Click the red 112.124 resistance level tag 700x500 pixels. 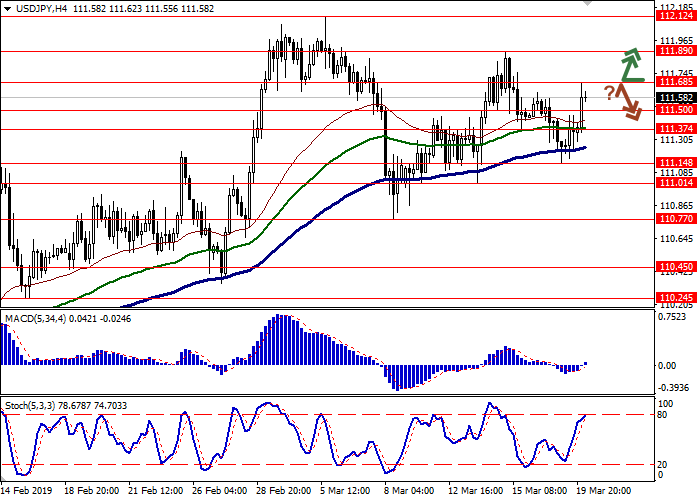(676, 16)
